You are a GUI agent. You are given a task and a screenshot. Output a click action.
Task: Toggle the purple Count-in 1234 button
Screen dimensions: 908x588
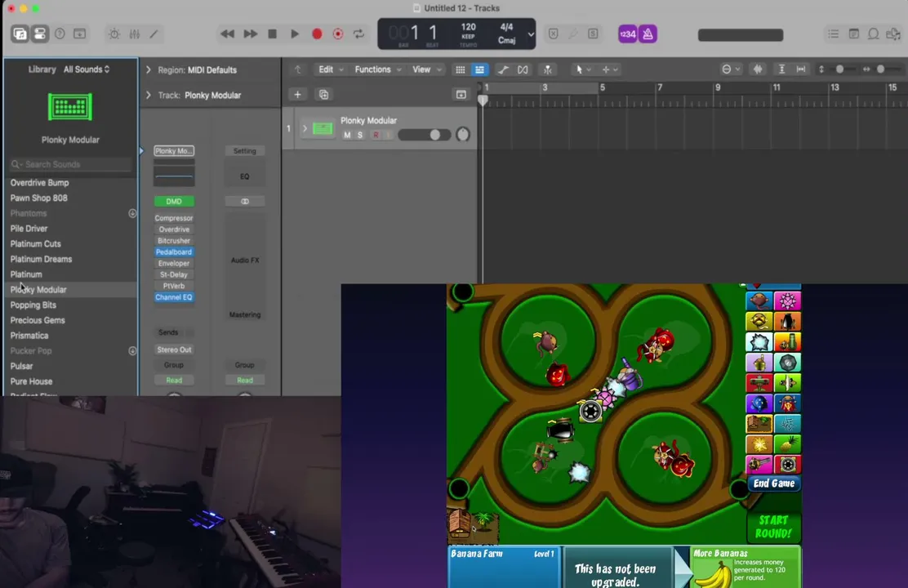(628, 34)
